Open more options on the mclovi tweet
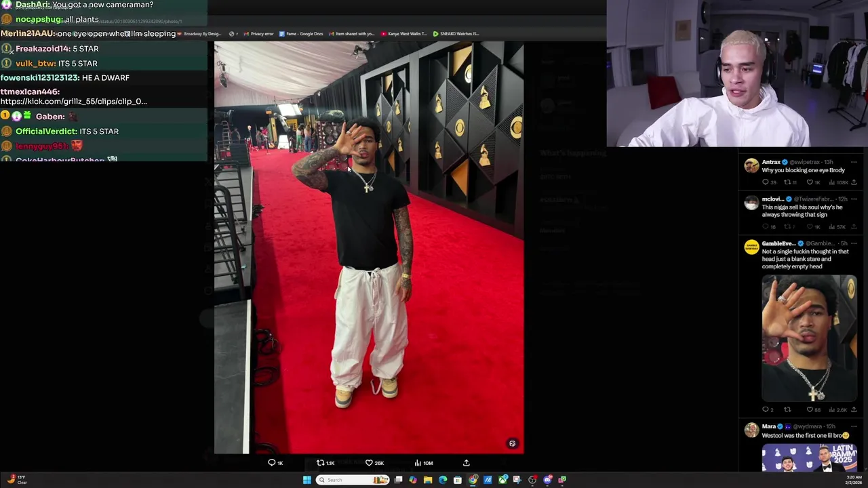 pyautogui.click(x=854, y=199)
